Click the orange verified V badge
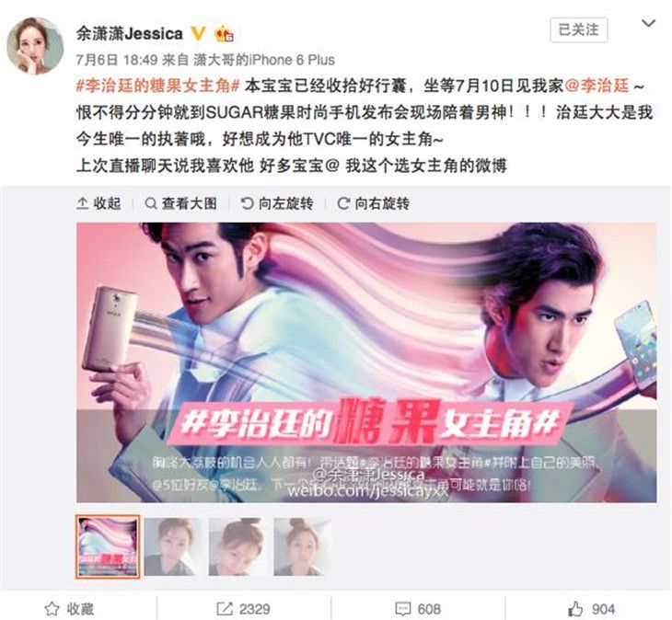Screen dimensions: 672x620 [199, 33]
